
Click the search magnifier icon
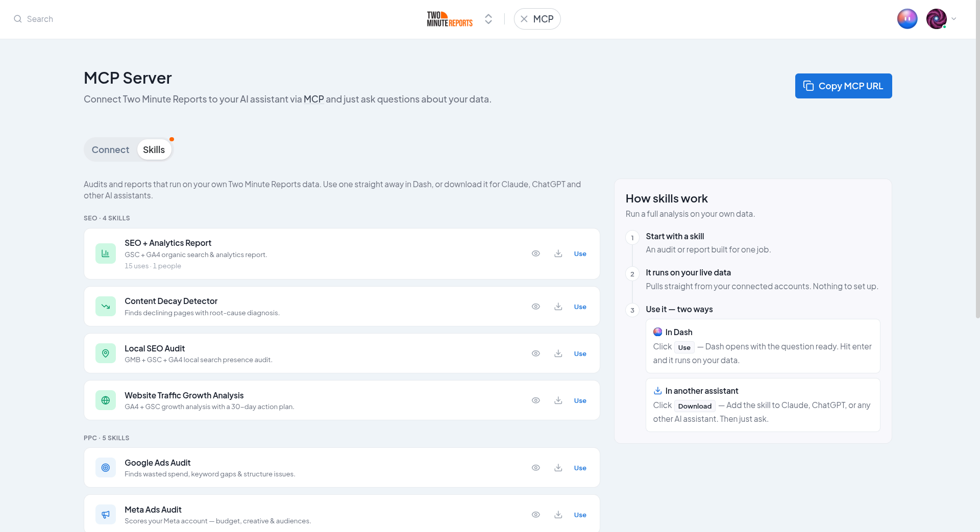(18, 19)
